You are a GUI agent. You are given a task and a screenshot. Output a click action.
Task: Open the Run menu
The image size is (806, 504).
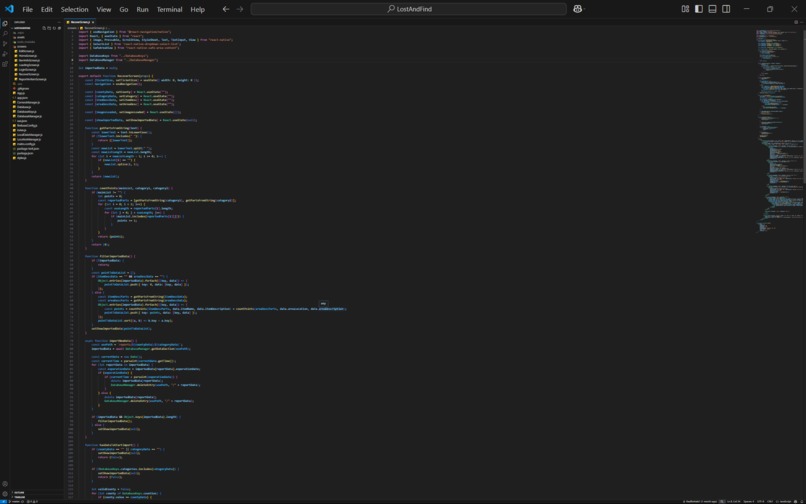coord(142,9)
